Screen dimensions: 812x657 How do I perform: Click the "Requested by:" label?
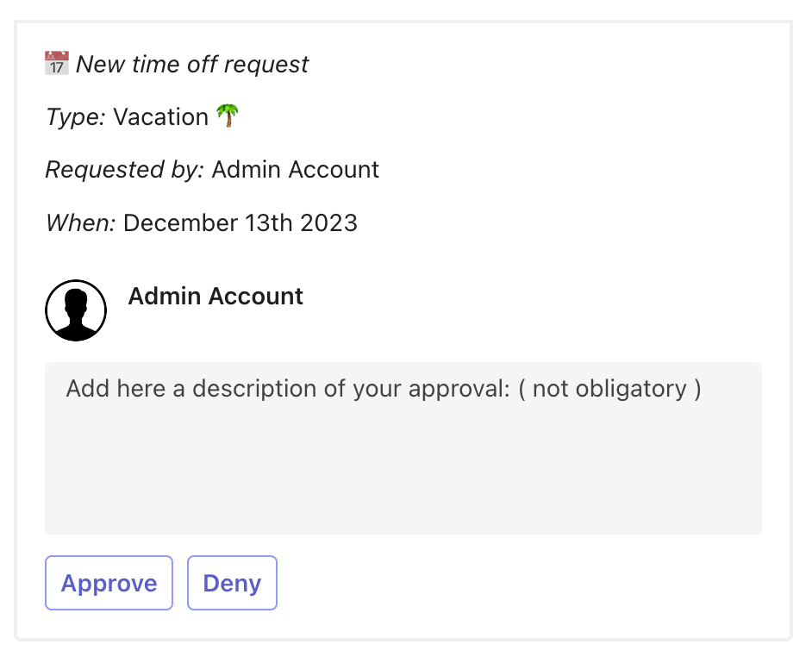(x=124, y=170)
